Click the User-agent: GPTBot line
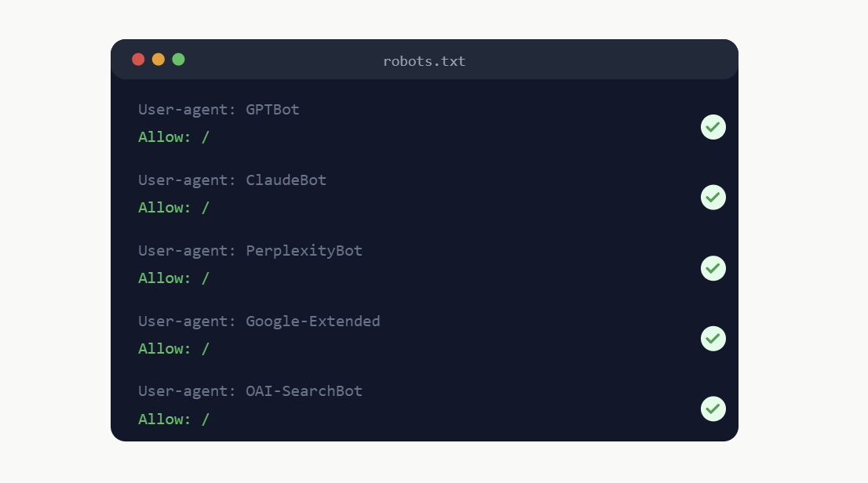Screen dimensions: 868x483 tap(219, 110)
